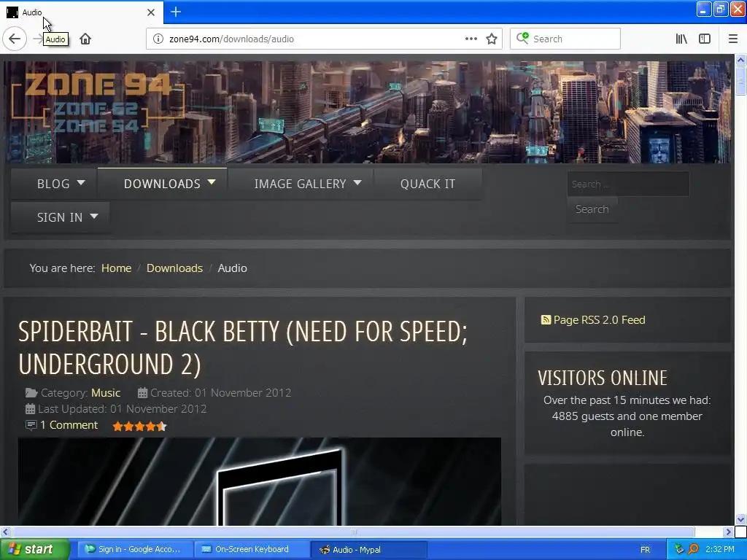Click the FR language indicator
The height and width of the screenshot is (560, 747).
click(645, 550)
